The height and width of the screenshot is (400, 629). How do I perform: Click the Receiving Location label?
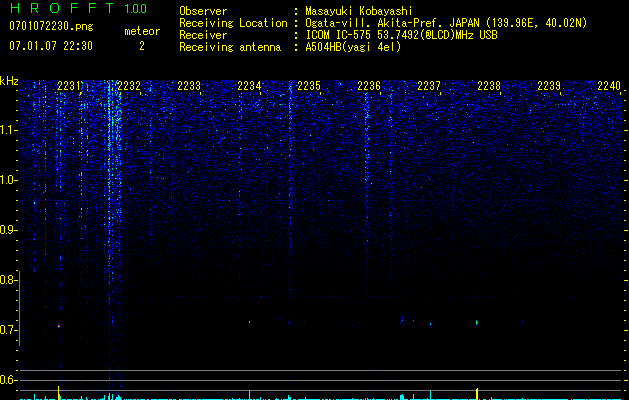(233, 23)
